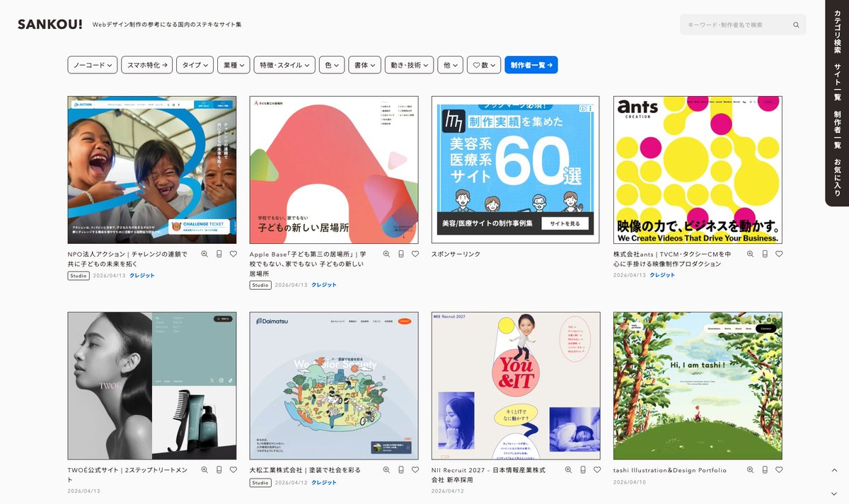Open クレジット link under 大松工業株式会社

click(324, 482)
